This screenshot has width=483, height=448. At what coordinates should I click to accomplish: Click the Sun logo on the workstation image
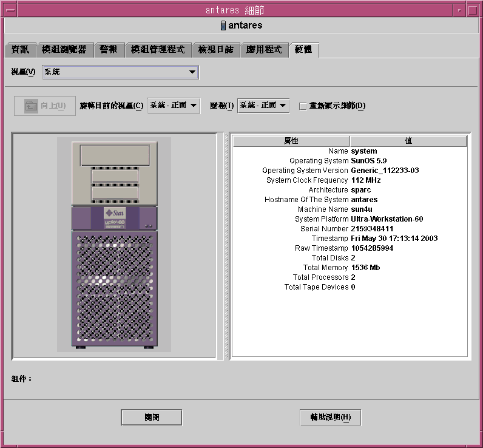[x=115, y=213]
